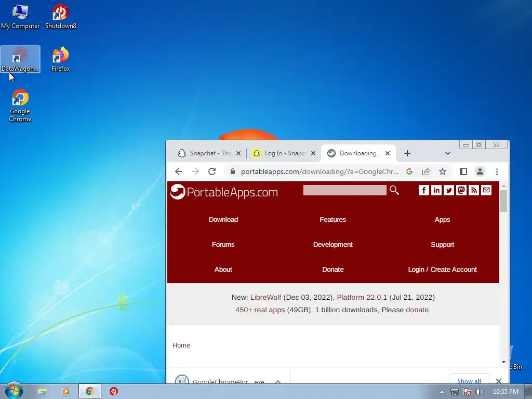Screen dimensions: 532x399
Task: Open PortableApps Mastodon icon
Action: point(461,190)
